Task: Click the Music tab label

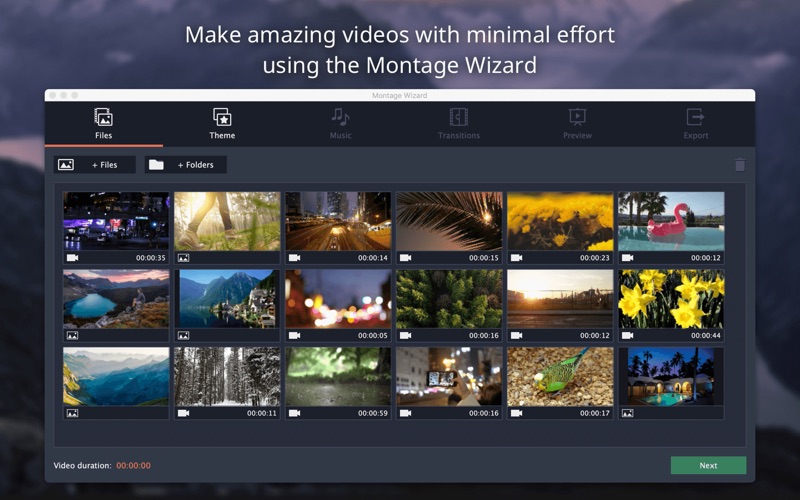Action: [340, 135]
